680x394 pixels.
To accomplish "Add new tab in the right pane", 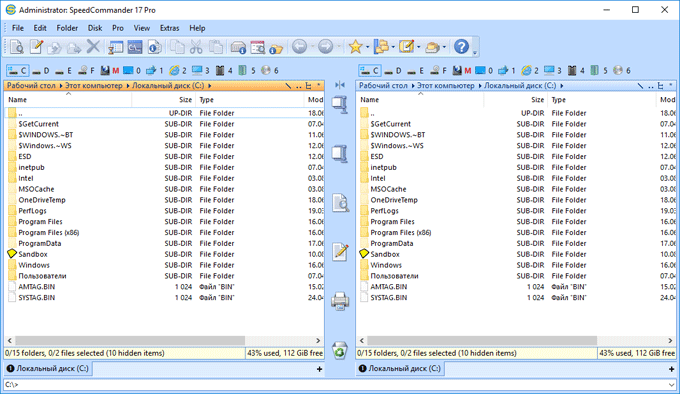I will click(x=671, y=369).
